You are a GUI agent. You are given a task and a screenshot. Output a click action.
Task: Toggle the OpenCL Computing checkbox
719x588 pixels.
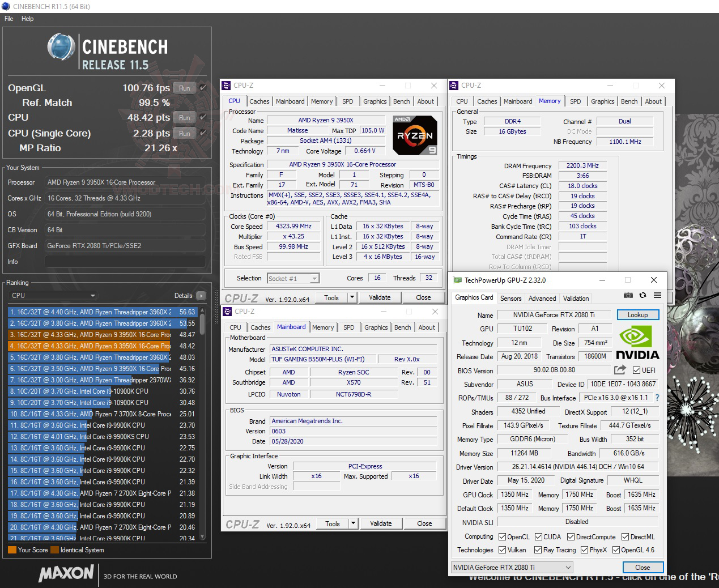coord(501,536)
